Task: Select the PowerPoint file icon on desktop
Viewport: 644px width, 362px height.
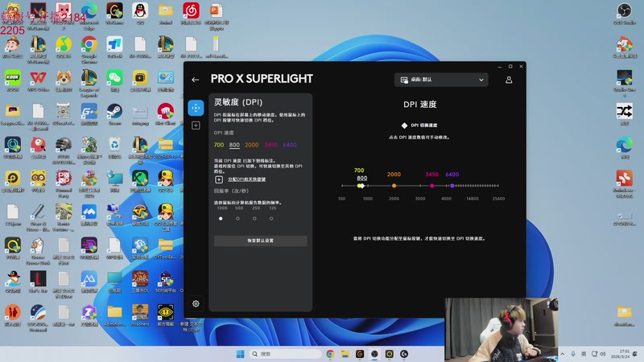Action: coord(217,15)
